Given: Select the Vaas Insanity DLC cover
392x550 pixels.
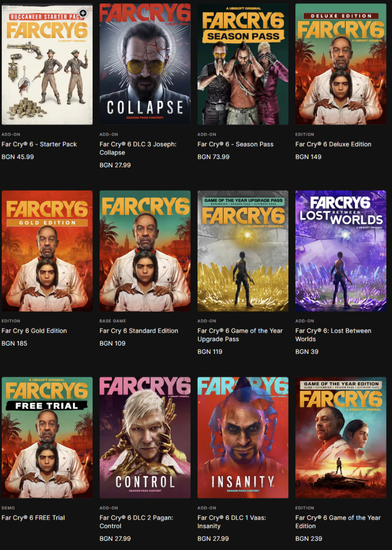Looking at the screenshot, I should click(243, 438).
